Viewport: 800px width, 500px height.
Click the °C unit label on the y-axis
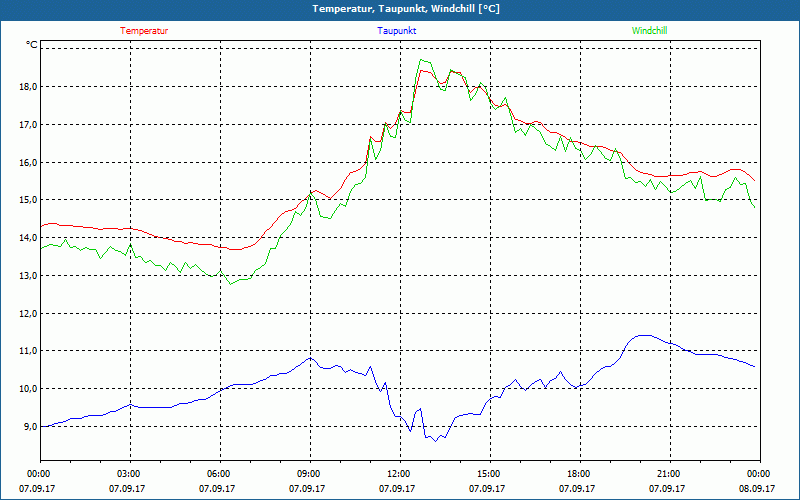tap(32, 45)
